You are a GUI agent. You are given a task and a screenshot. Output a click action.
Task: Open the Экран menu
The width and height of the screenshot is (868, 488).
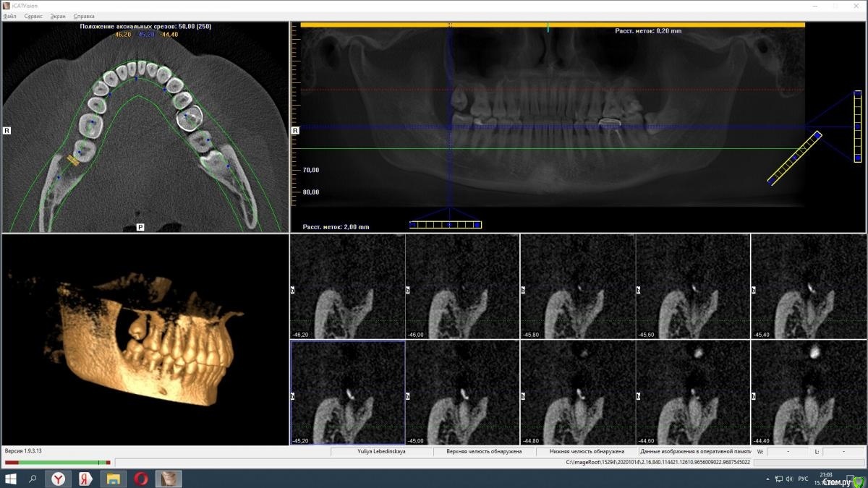[58, 16]
